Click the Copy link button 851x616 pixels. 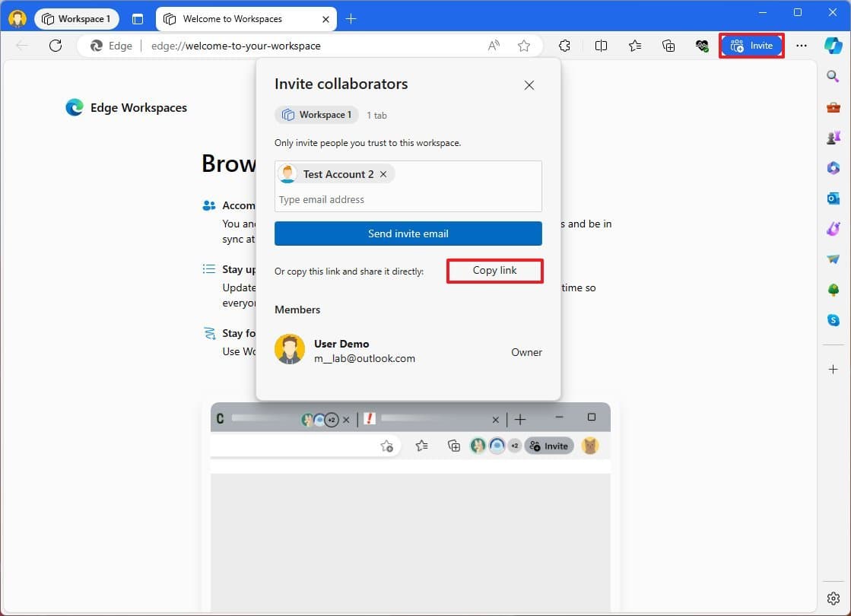(x=494, y=271)
